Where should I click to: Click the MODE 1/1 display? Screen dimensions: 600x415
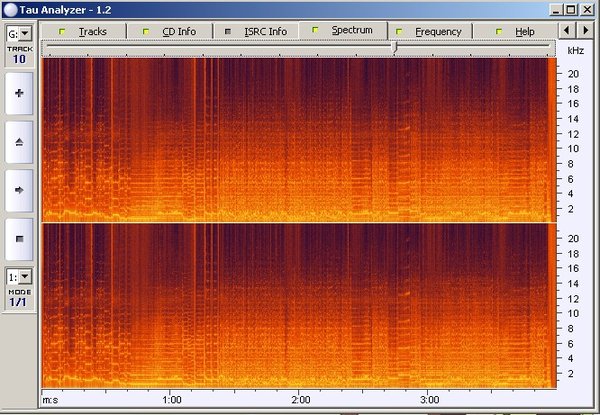[18, 302]
